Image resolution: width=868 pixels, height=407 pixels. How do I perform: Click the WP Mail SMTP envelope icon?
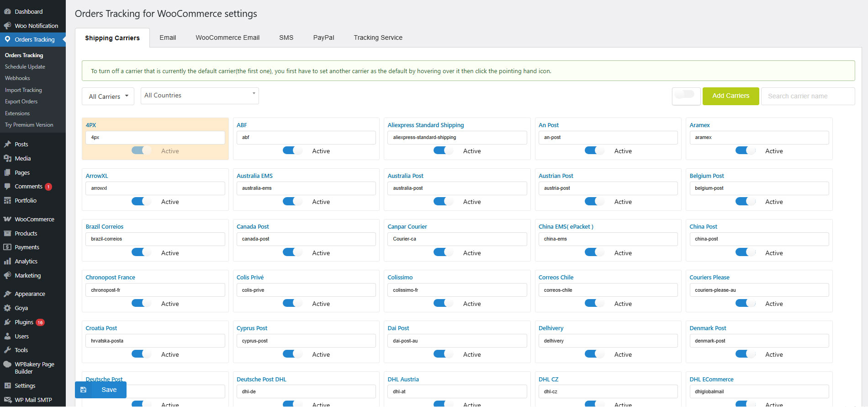pyautogui.click(x=7, y=400)
